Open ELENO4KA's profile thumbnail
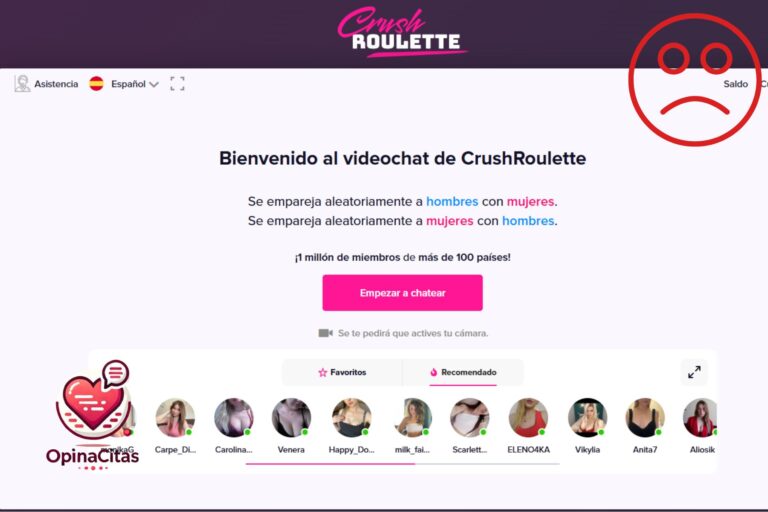This screenshot has width=768, height=512. (528, 417)
